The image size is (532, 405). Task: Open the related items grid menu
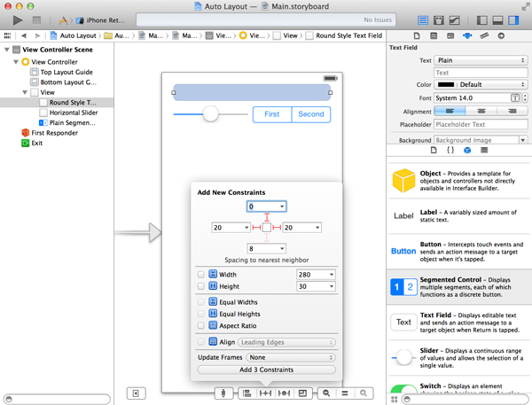[x=7, y=35]
